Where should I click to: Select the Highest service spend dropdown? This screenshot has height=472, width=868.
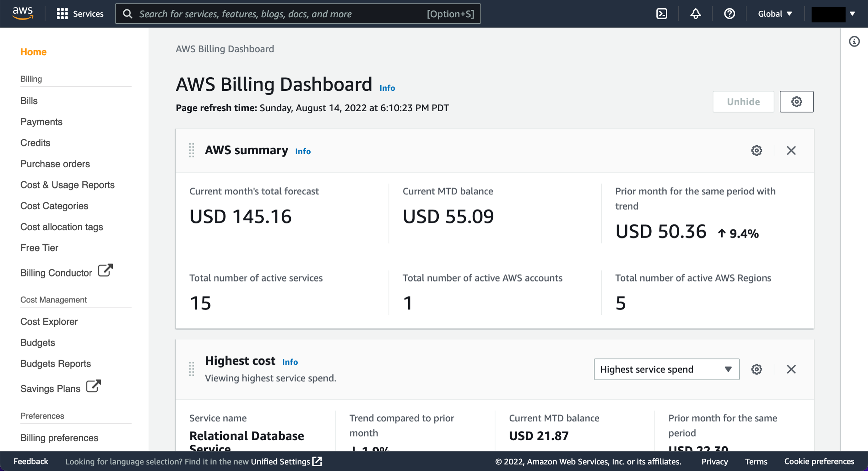[x=666, y=369]
